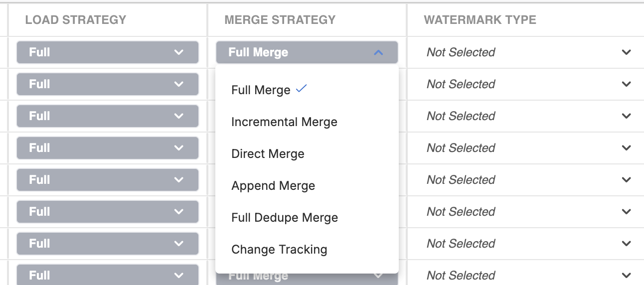Image resolution: width=644 pixels, height=285 pixels.
Task: Click the last row Watermark Type chevron
Action: click(627, 276)
